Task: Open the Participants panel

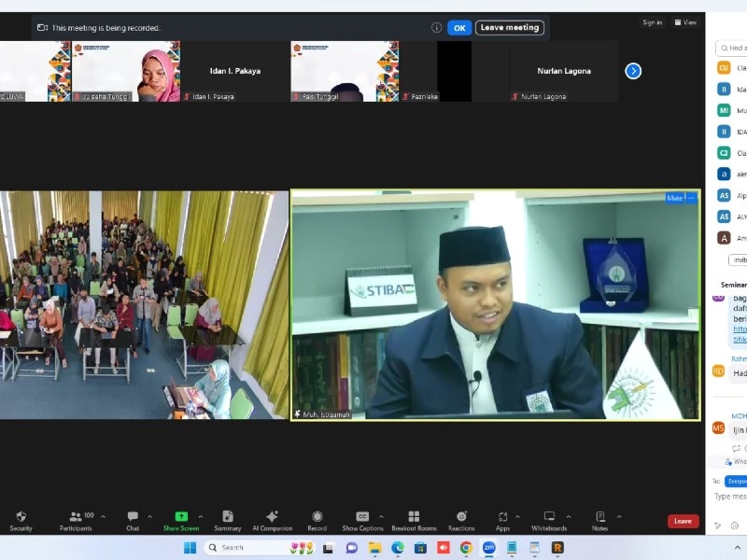Action: (77, 521)
